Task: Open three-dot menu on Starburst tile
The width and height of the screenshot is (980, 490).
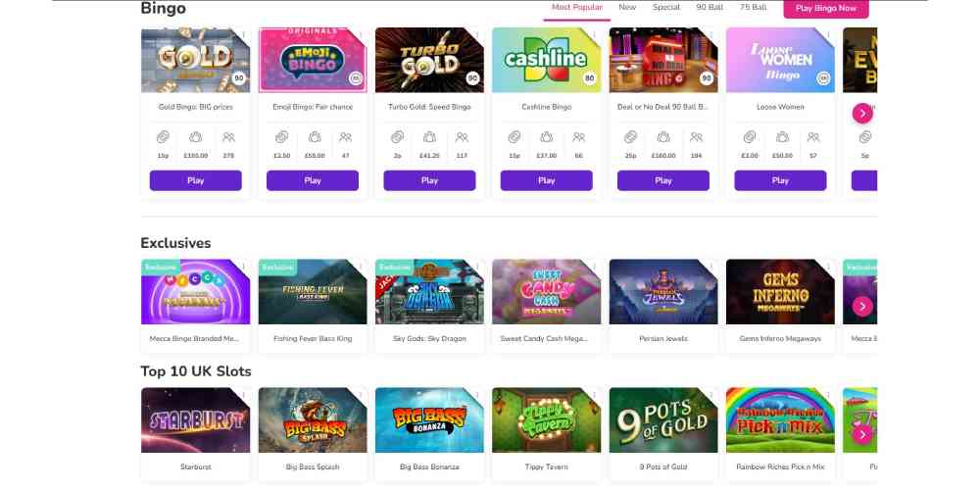Action: (x=244, y=395)
